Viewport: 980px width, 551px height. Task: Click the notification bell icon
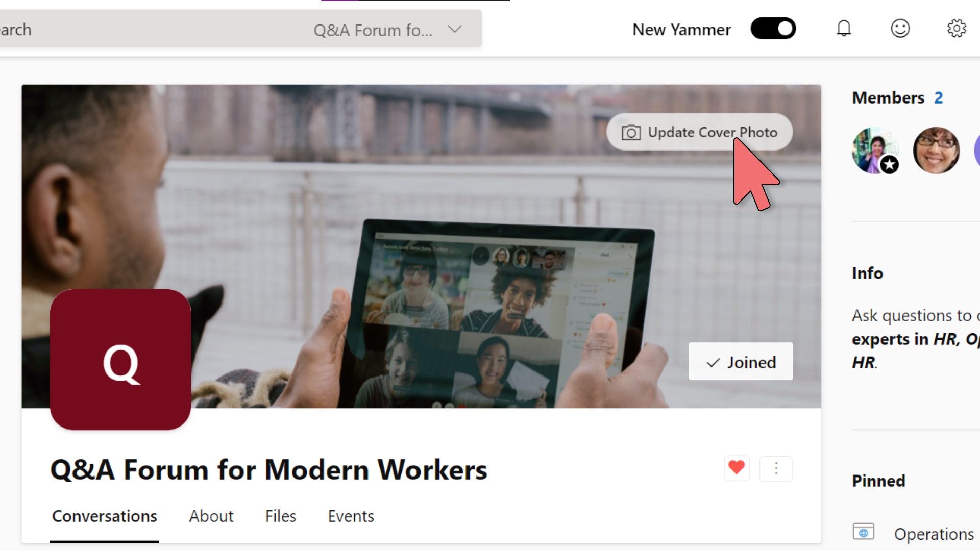(844, 28)
